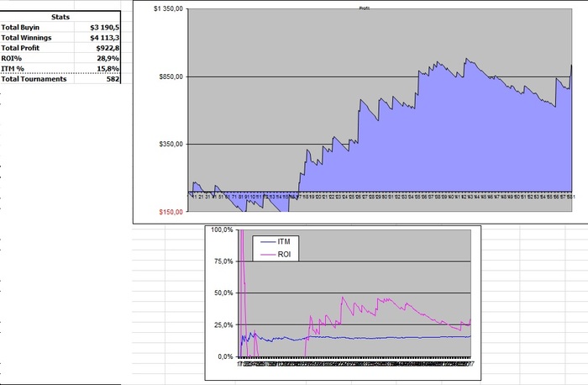Select the ITM legend entry
Image resolution: width=588 pixels, height=385 pixels.
pyautogui.click(x=276, y=242)
